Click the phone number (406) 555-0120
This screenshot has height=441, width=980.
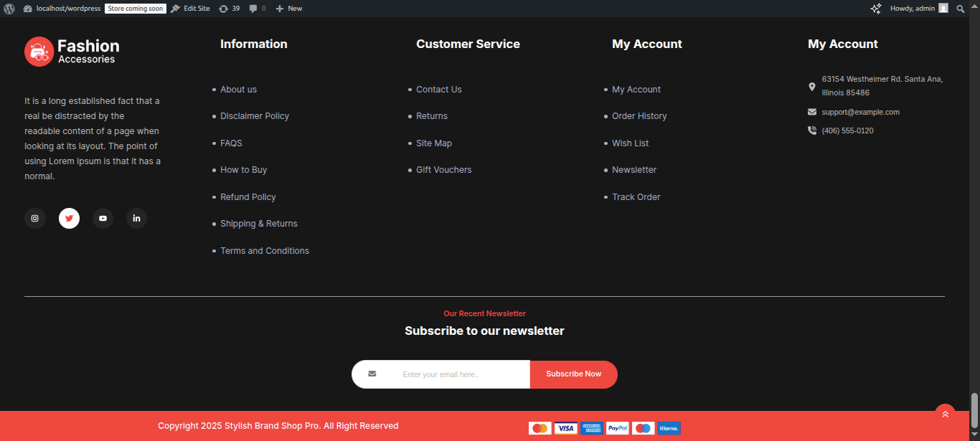pos(847,131)
